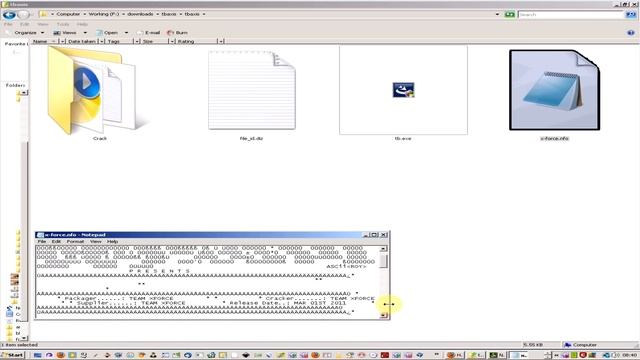This screenshot has width=640, height=360.
Task: Click the Burn toolbar button
Action: point(178,32)
